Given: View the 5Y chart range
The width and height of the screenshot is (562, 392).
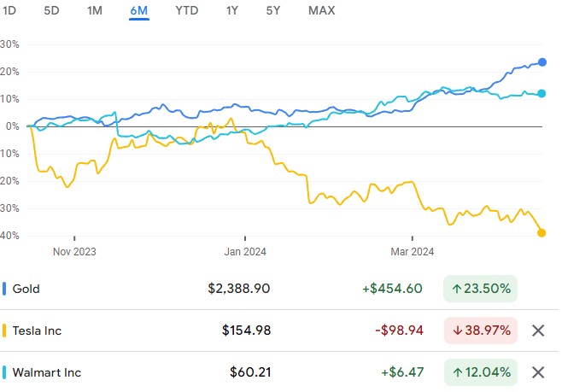Looking at the screenshot, I should click(x=274, y=11).
